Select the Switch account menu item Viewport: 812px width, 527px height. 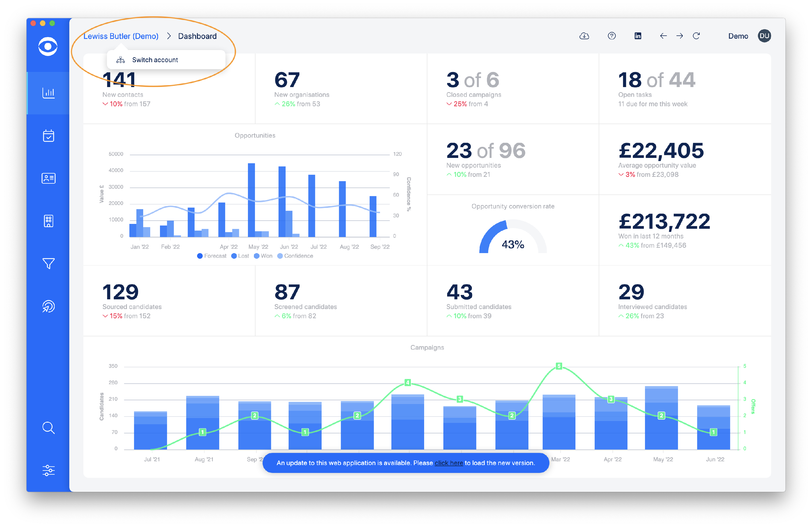pyautogui.click(x=155, y=60)
